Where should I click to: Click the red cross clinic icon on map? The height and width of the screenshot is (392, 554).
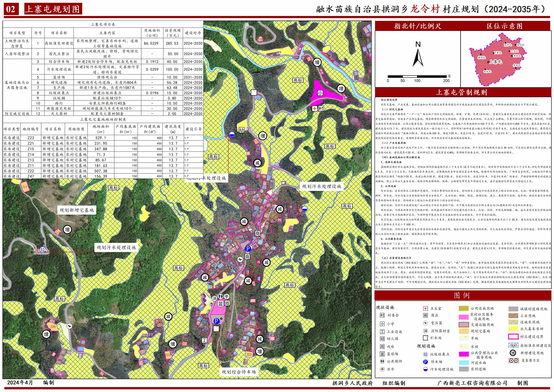(x=315, y=108)
